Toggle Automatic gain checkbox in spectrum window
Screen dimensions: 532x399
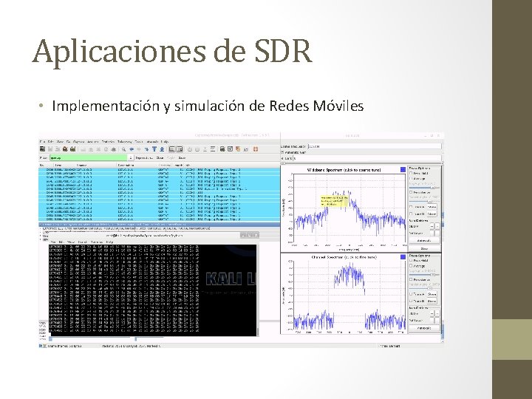(282, 152)
